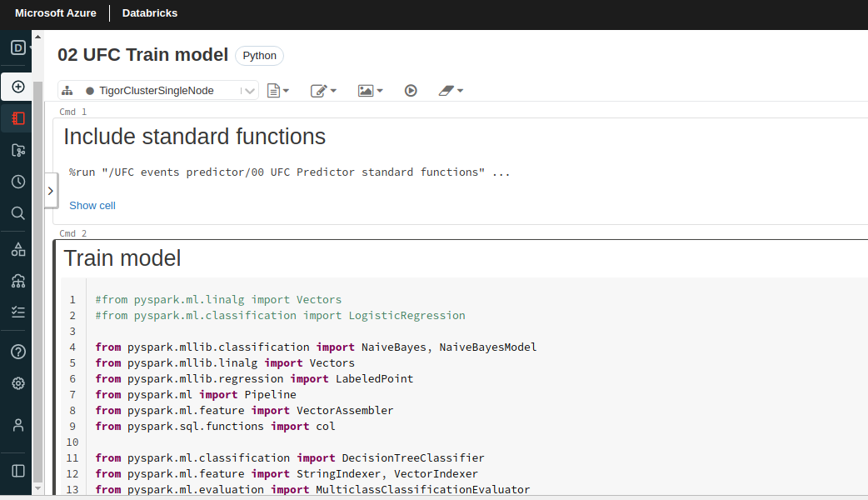Screen dimensions: 868x500
Task: Click the Train model cell heading
Action: click(122, 258)
